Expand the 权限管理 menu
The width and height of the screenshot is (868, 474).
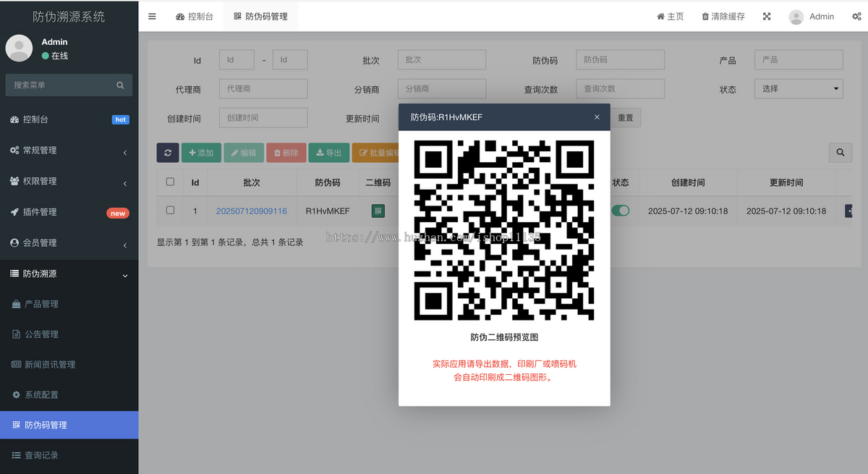pyautogui.click(x=69, y=181)
